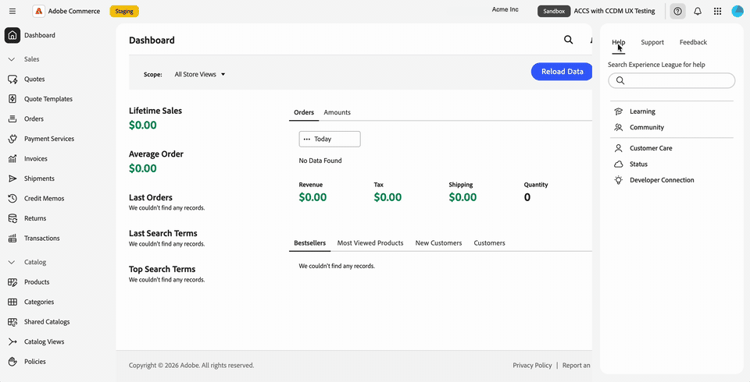
Task: Open Shared Catalogs in the sidebar
Action: coord(47,322)
